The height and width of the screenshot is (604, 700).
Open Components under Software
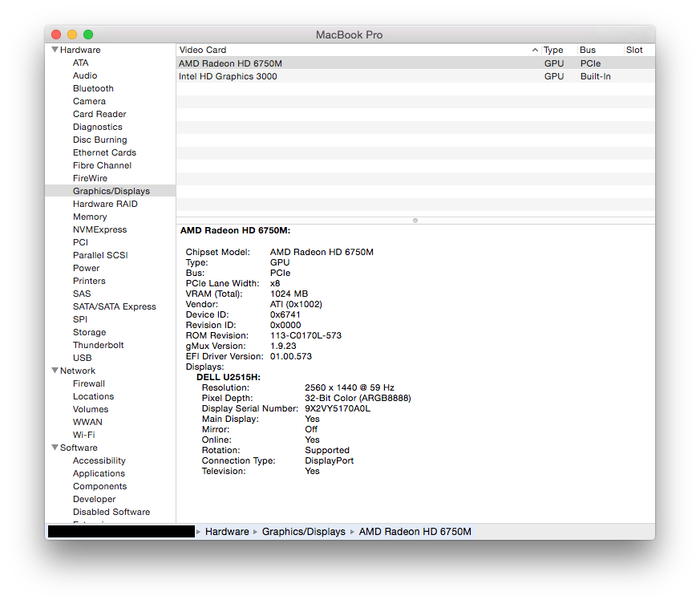point(99,486)
